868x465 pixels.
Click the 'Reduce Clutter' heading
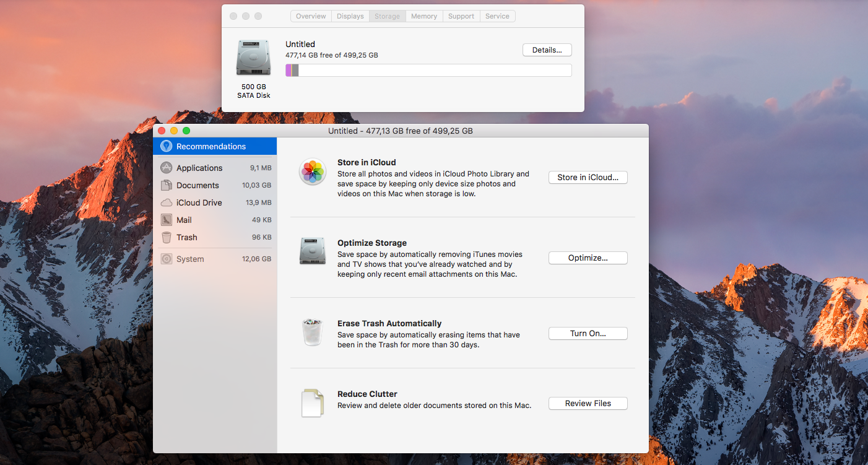tap(367, 394)
